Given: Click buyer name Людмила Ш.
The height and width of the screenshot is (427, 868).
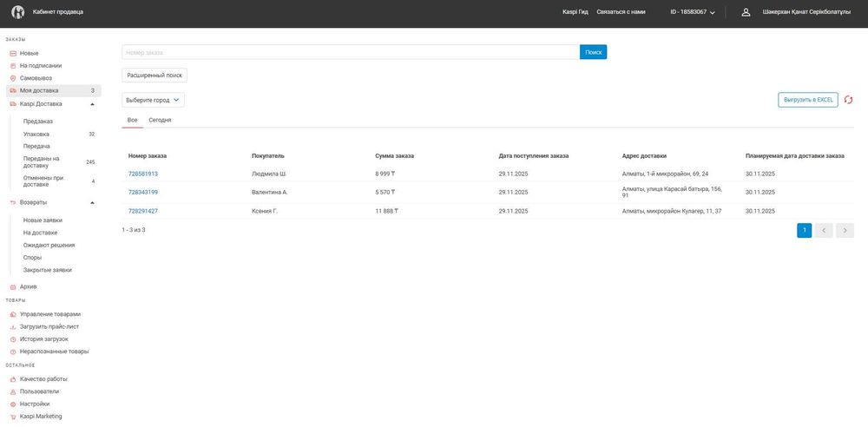Looking at the screenshot, I should pos(269,174).
